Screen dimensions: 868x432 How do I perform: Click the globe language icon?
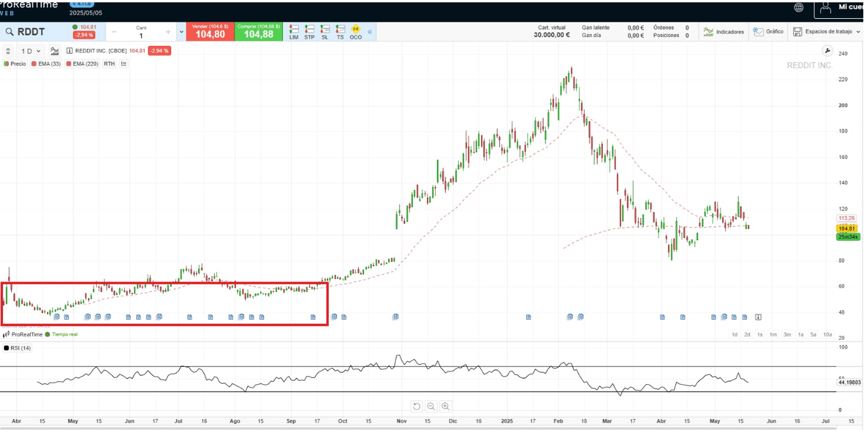(x=799, y=7)
